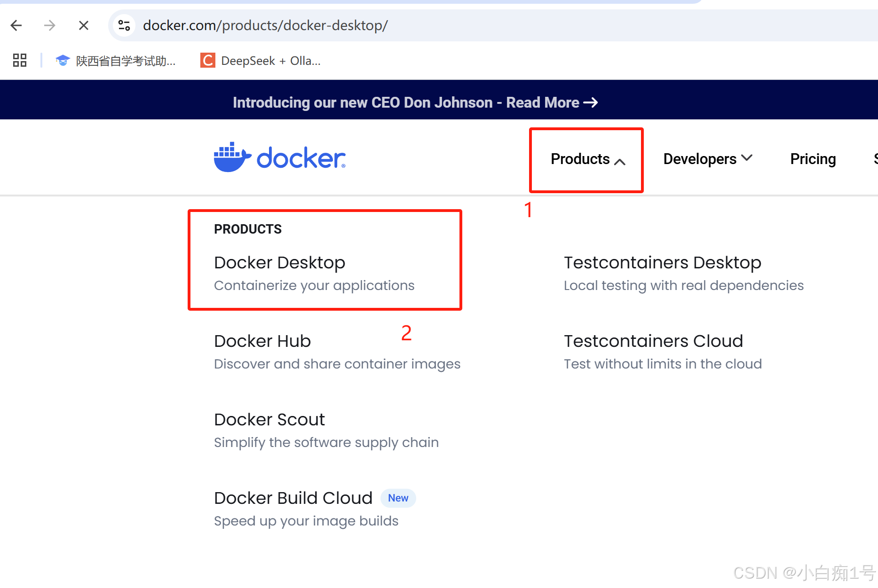Click 'Simplify the software supply chain' text
Image resolution: width=878 pixels, height=588 pixels.
(x=326, y=443)
